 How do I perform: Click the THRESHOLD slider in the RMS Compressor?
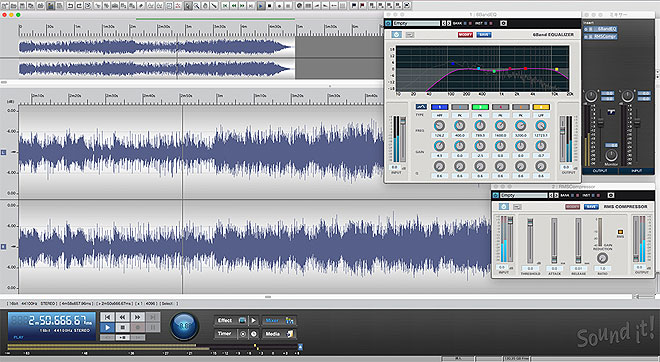pos(530,241)
